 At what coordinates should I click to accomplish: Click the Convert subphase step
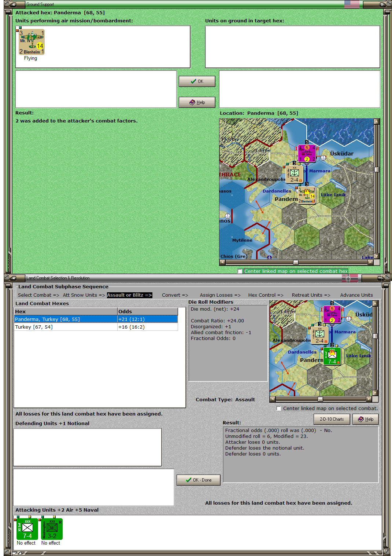(x=175, y=295)
